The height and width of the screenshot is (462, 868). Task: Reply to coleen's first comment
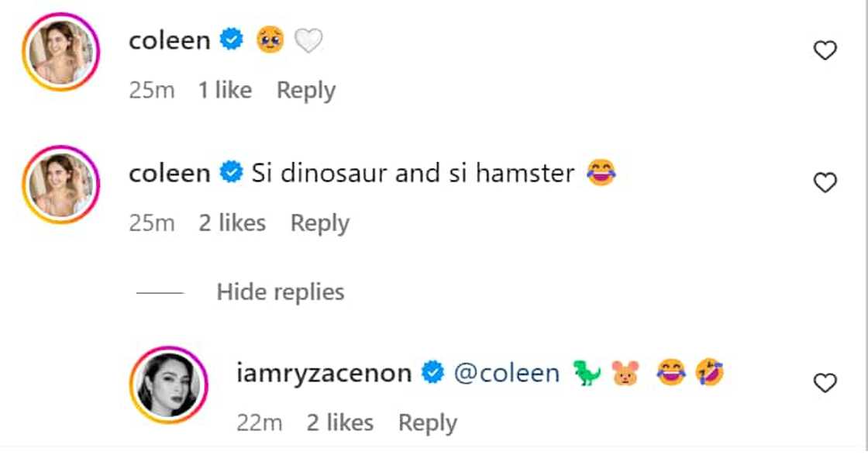point(305,90)
